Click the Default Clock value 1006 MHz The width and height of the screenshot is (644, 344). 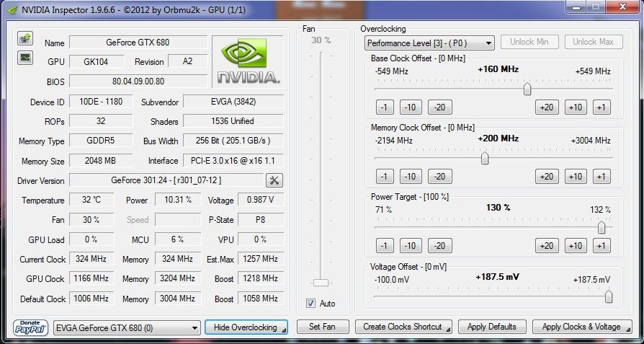(x=91, y=299)
